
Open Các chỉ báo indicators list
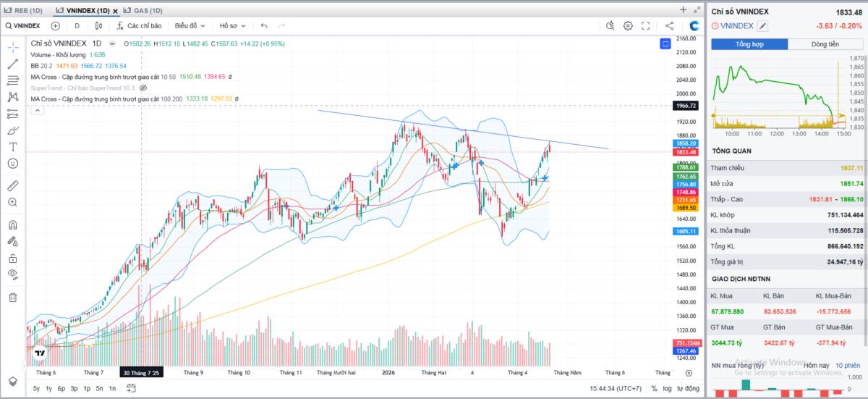pos(139,25)
